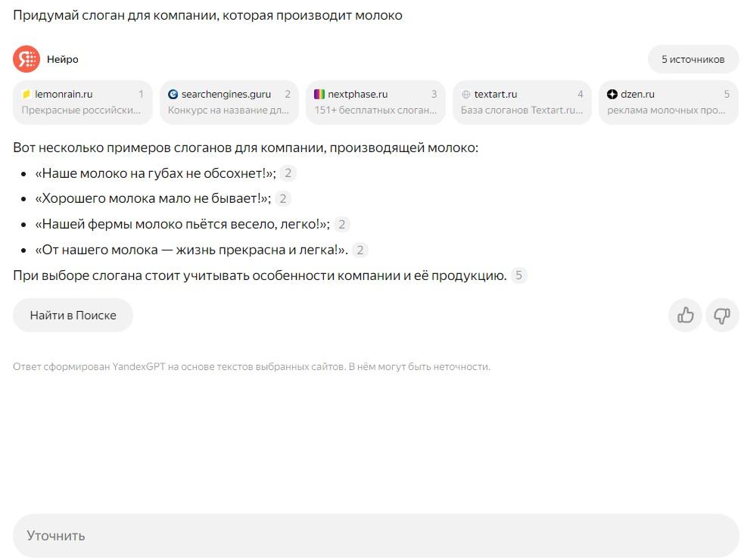Open the 5 источников list

693,58
